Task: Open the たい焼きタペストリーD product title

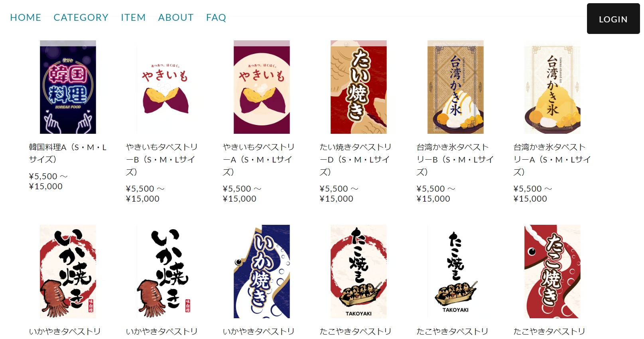Action: (356, 159)
